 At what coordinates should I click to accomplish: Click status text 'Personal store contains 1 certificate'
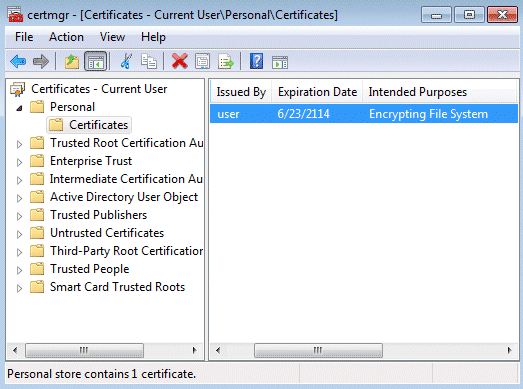(101, 374)
